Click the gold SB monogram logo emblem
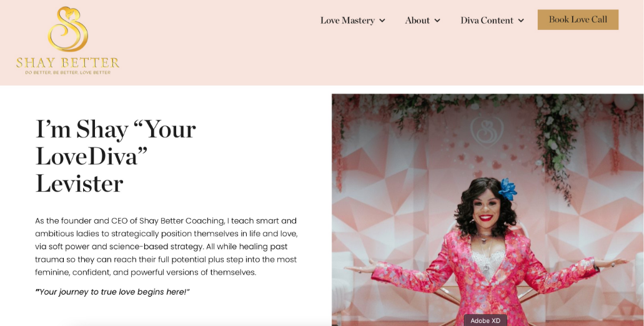This screenshot has height=326, width=644. click(67, 29)
